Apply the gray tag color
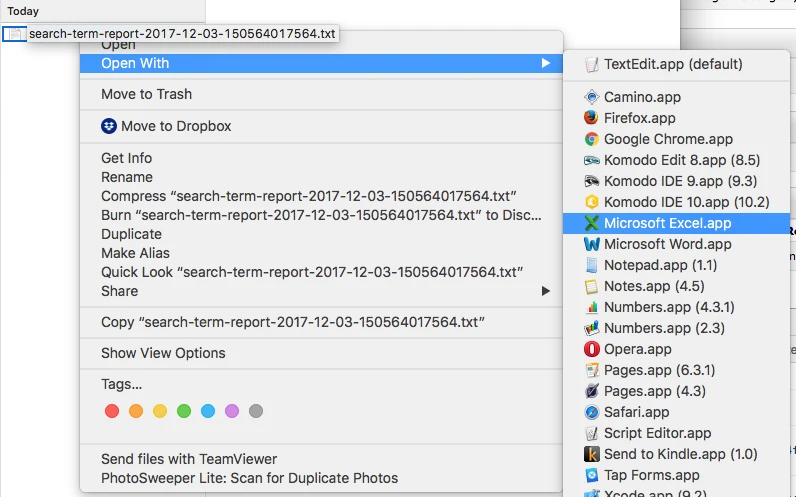The height and width of the screenshot is (497, 796). [256, 411]
